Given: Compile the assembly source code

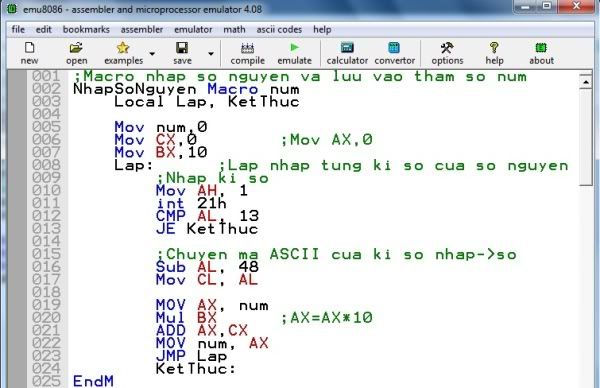Looking at the screenshot, I should pyautogui.click(x=248, y=53).
